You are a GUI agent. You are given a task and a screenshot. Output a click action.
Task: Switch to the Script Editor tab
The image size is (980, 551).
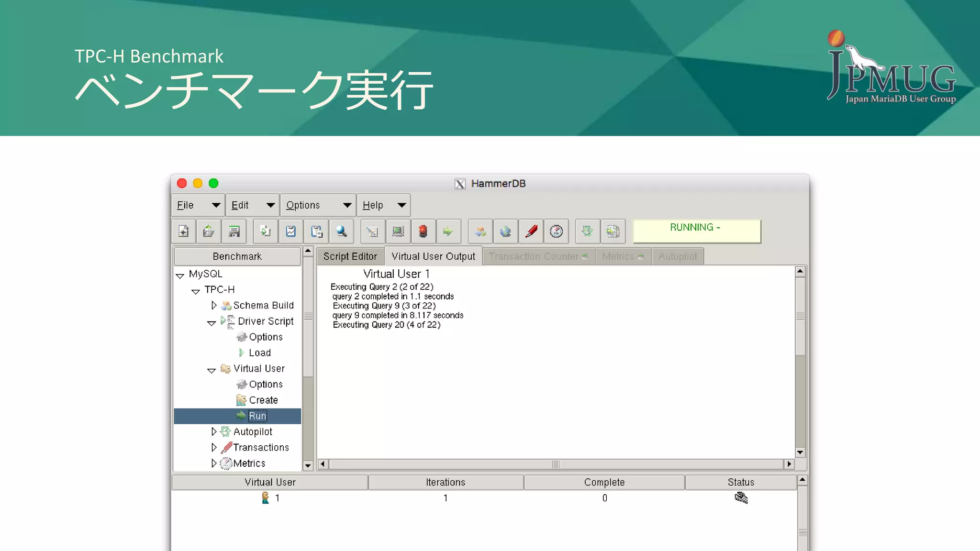(350, 256)
